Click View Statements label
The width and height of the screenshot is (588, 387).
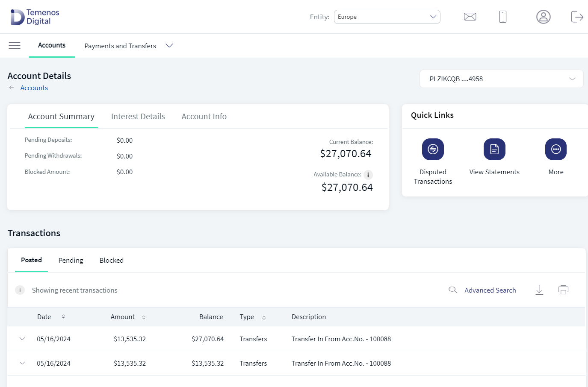pos(494,172)
